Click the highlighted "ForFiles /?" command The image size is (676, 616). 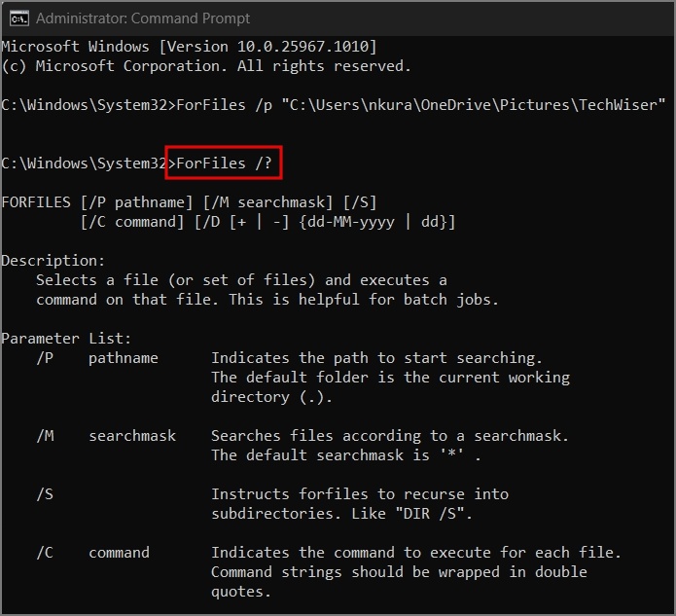tap(224, 163)
